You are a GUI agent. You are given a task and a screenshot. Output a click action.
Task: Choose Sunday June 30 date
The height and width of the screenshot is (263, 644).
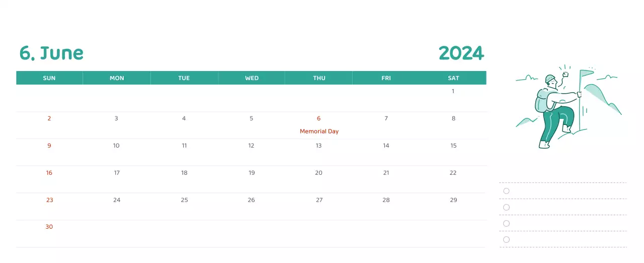coord(49,227)
